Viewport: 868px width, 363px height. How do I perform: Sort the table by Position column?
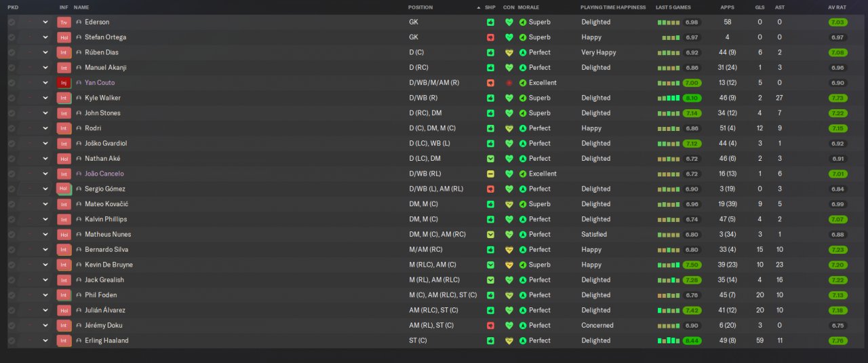tap(420, 7)
